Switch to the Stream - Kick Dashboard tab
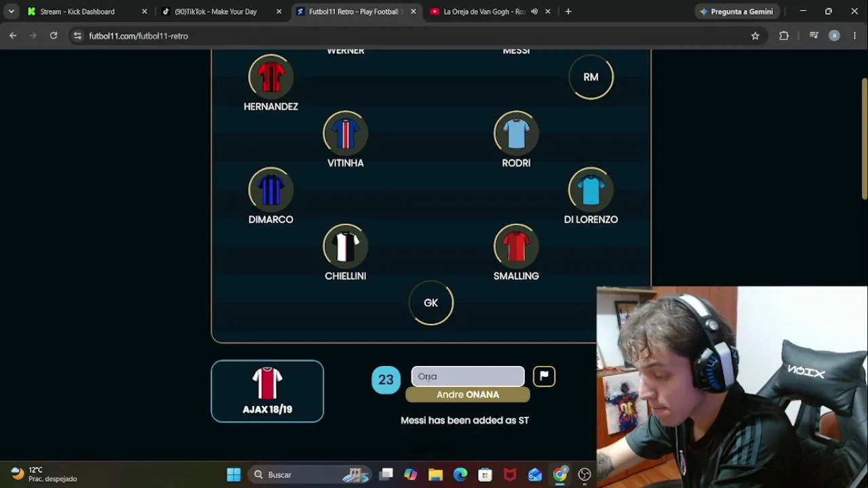 [77, 12]
